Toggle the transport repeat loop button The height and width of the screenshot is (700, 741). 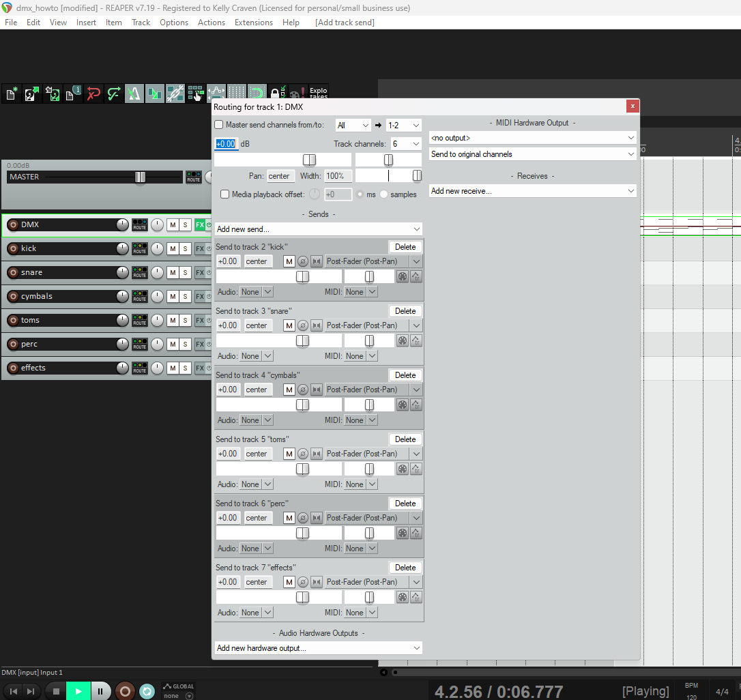[147, 692]
